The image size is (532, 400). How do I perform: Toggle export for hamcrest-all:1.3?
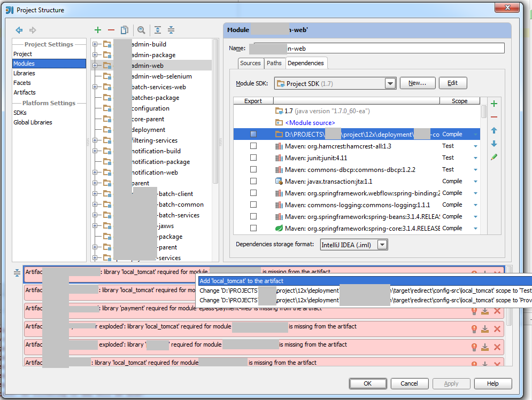[x=253, y=146]
